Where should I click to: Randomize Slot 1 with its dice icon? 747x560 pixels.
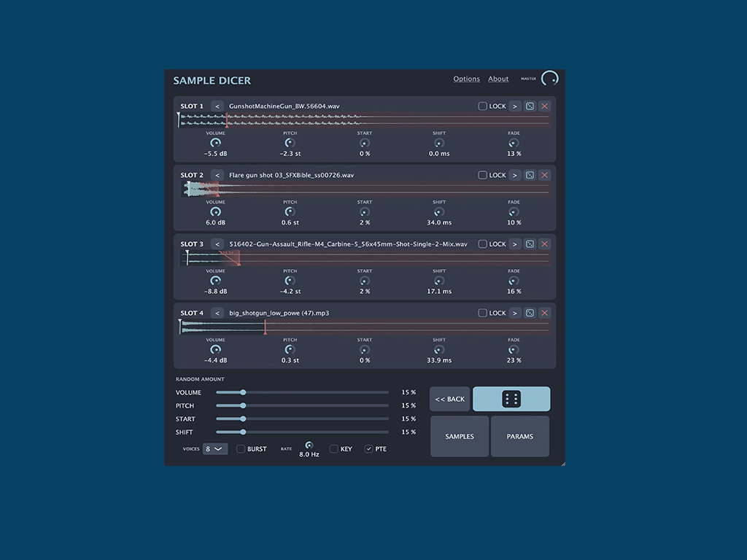tap(530, 106)
